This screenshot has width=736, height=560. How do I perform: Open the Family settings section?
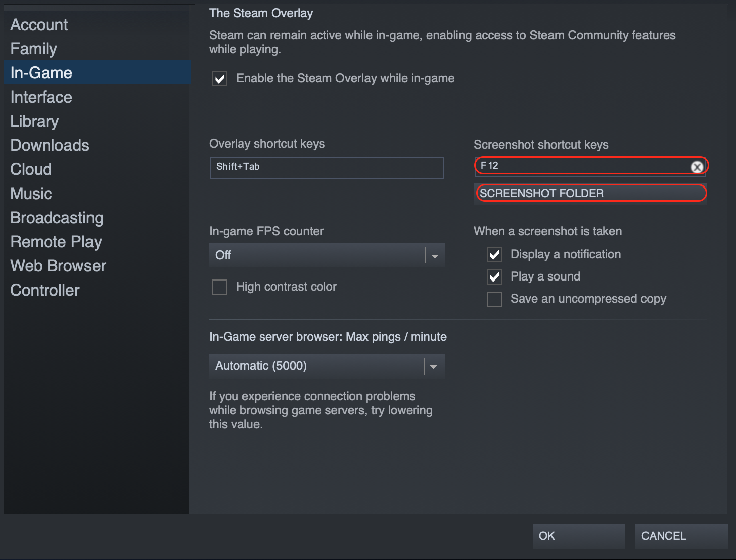97,49
